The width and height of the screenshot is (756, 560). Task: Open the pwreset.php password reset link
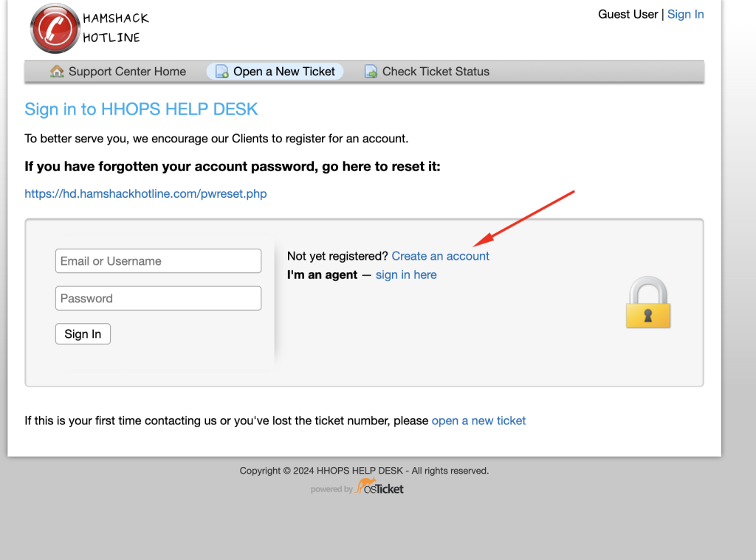click(145, 194)
